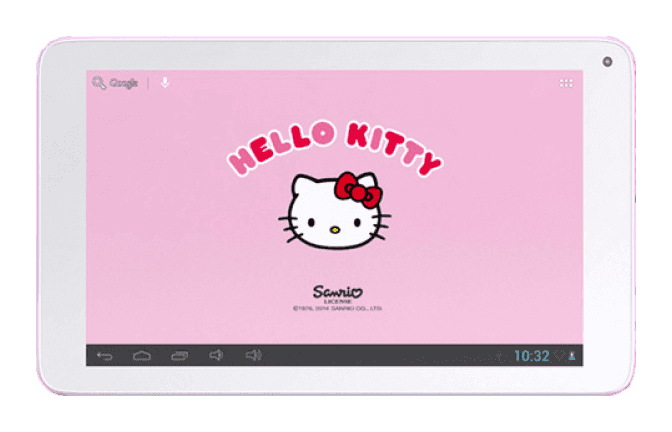This screenshot has width=672, height=432.
Task: Tap the Wi-Fi signal status icon
Action: click(559, 356)
